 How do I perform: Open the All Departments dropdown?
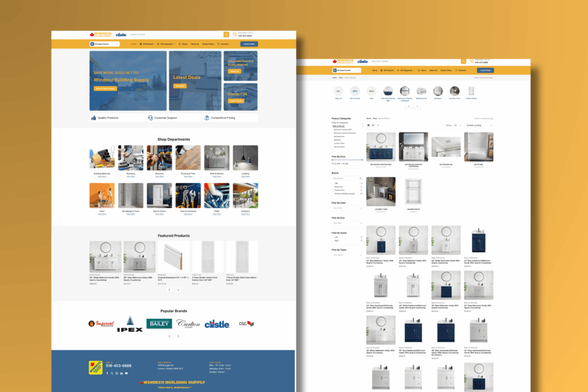[105, 44]
